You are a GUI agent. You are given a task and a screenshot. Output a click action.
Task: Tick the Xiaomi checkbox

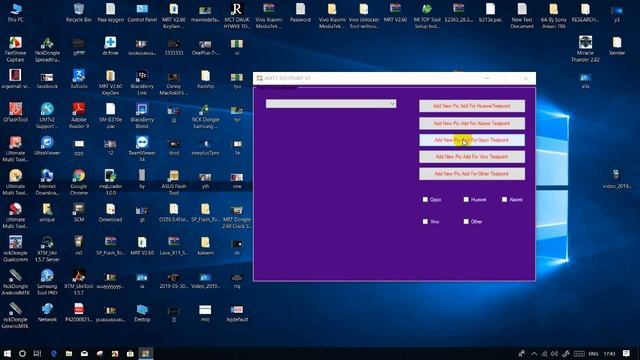tap(504, 199)
